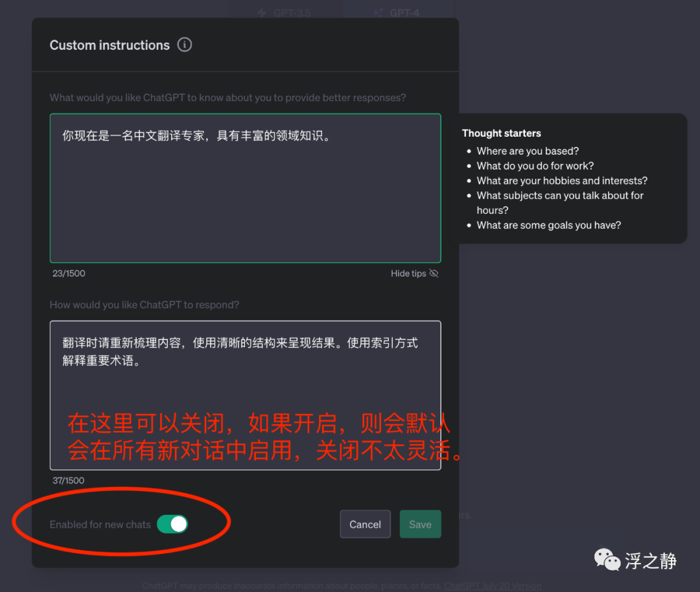
Task: Select the GPT-4 model tab
Action: pyautogui.click(x=399, y=13)
